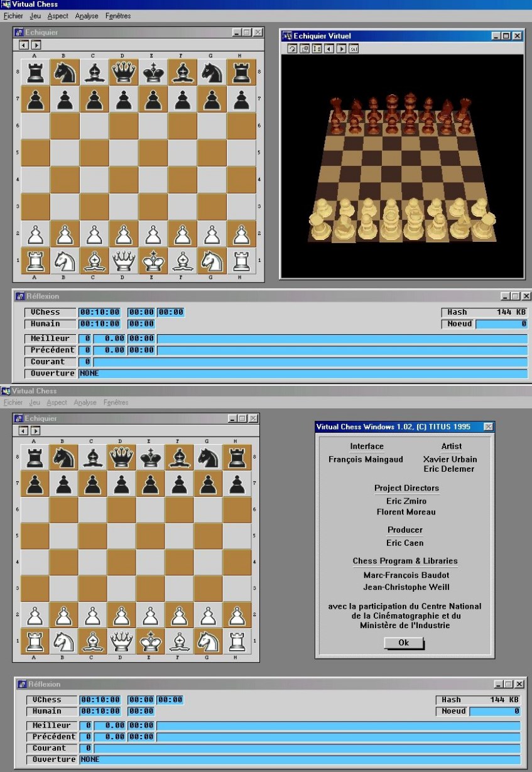532x772 pixels.
Task: Maximize the Echiquier Virtuel window
Action: tap(507, 36)
